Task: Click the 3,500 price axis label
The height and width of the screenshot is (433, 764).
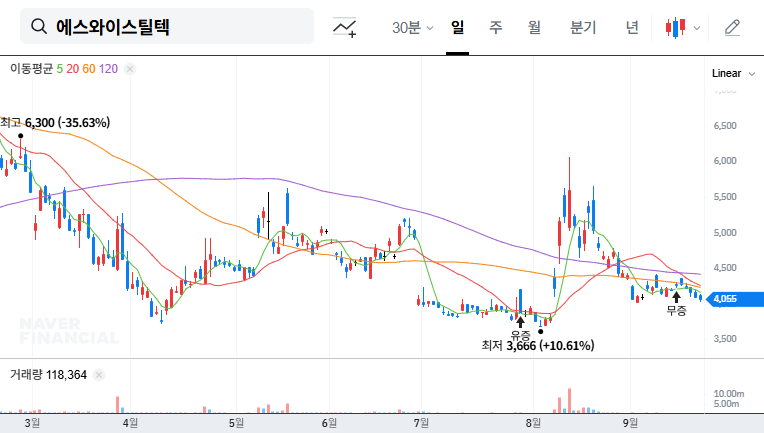Action: tap(725, 339)
